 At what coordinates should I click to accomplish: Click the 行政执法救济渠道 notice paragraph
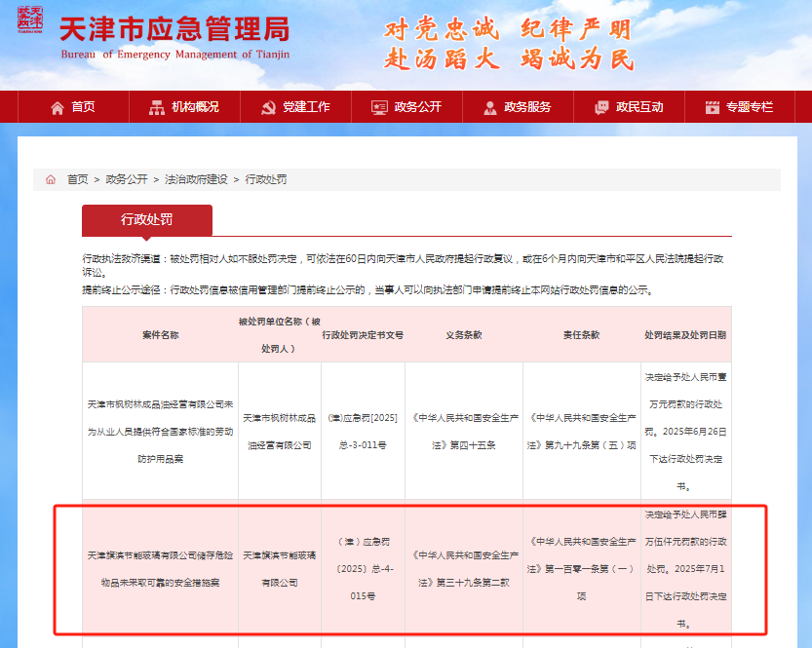(403, 265)
